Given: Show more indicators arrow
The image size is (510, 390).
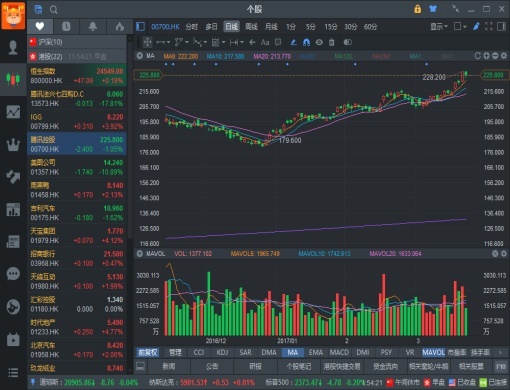Looking at the screenshot, I should (x=500, y=353).
